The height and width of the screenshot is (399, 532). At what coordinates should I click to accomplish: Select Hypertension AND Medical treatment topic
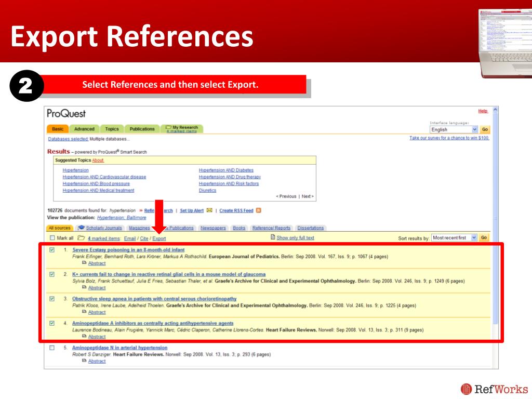point(98,190)
